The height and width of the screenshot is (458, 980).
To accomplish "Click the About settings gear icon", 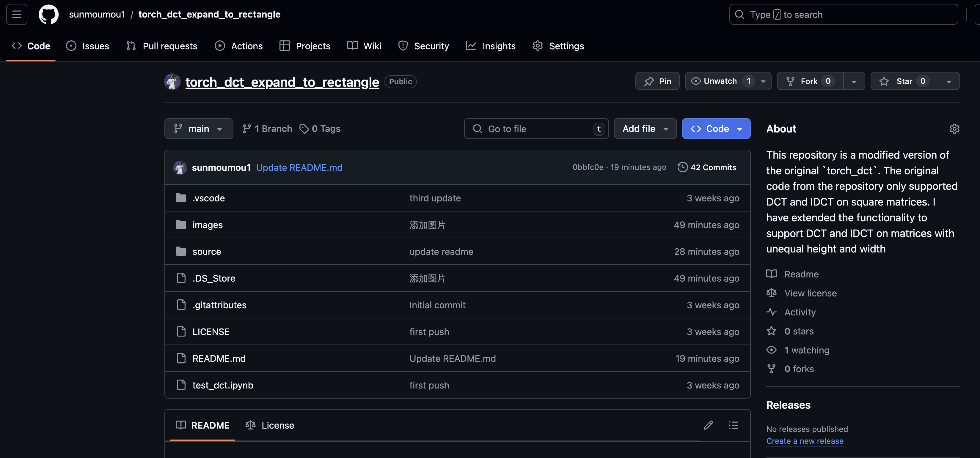I will pos(954,129).
